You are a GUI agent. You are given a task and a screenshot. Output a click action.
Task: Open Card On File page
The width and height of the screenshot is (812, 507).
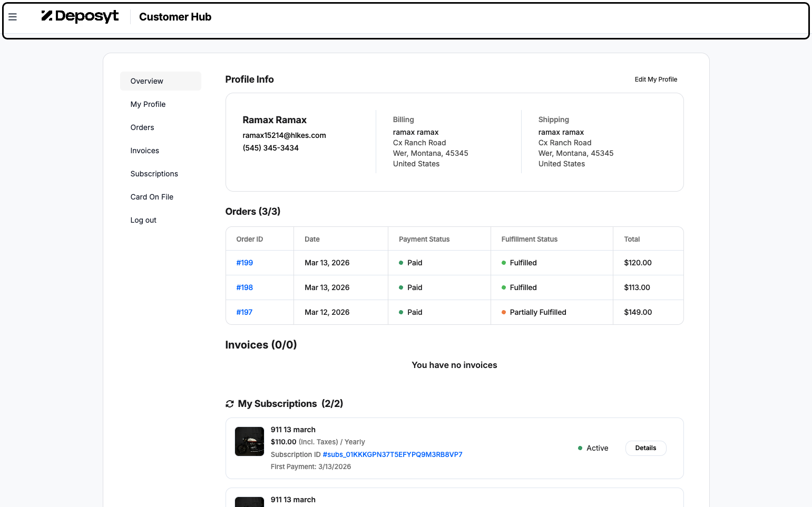[x=161, y=197]
